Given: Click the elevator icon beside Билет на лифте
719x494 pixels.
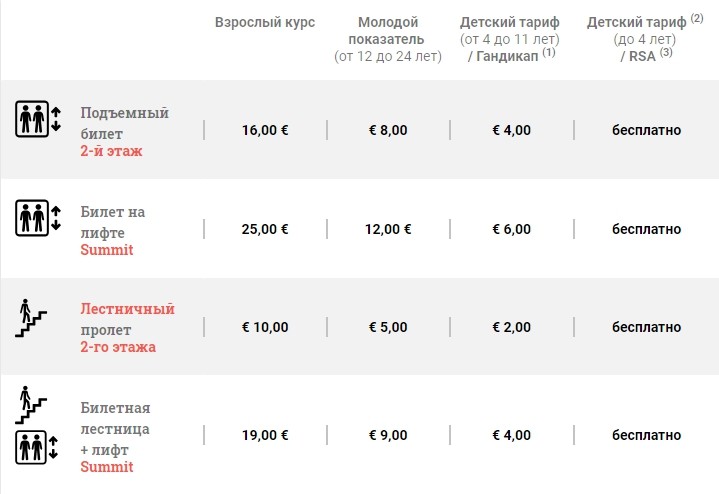Looking at the screenshot, I should 38,218.
